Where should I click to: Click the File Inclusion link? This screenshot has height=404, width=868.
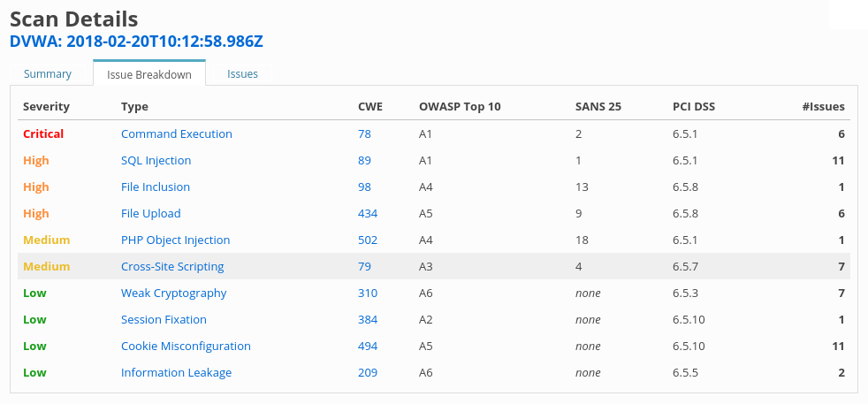156,187
